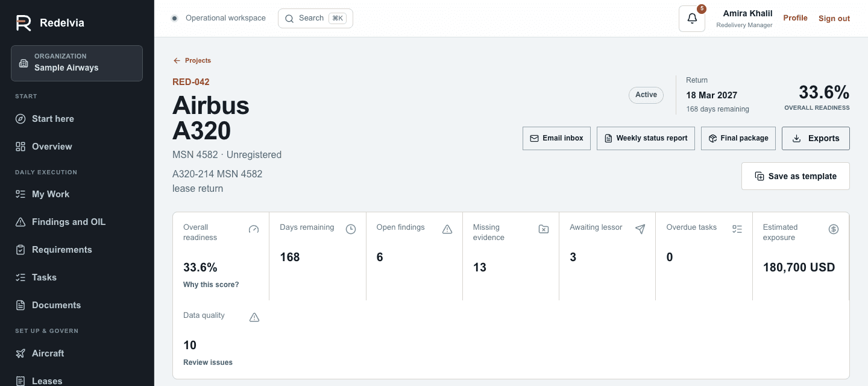The height and width of the screenshot is (386, 868).
Task: Open My Work in the sidebar
Action: coord(77,194)
